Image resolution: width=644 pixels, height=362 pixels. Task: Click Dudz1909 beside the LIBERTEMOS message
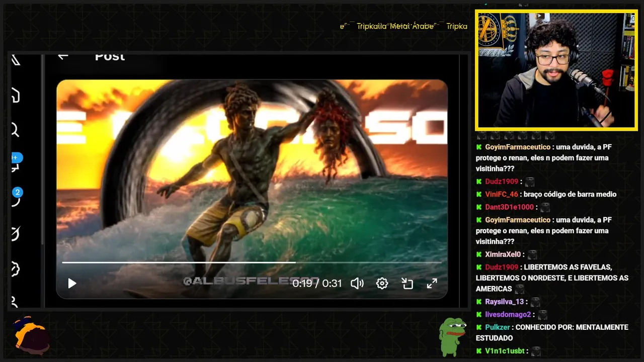tap(502, 267)
